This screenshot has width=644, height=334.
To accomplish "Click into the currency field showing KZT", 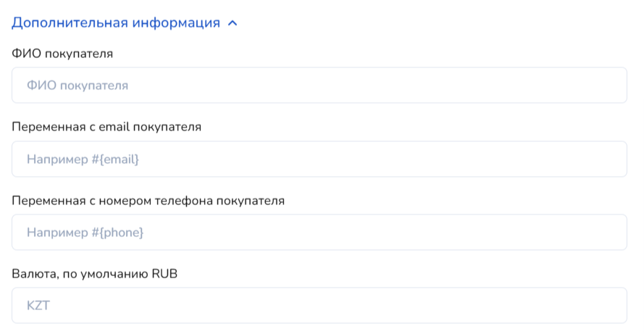I will coord(319,306).
